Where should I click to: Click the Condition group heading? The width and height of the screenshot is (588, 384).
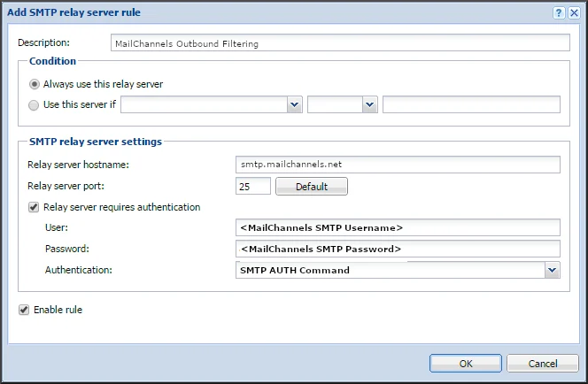click(x=52, y=61)
